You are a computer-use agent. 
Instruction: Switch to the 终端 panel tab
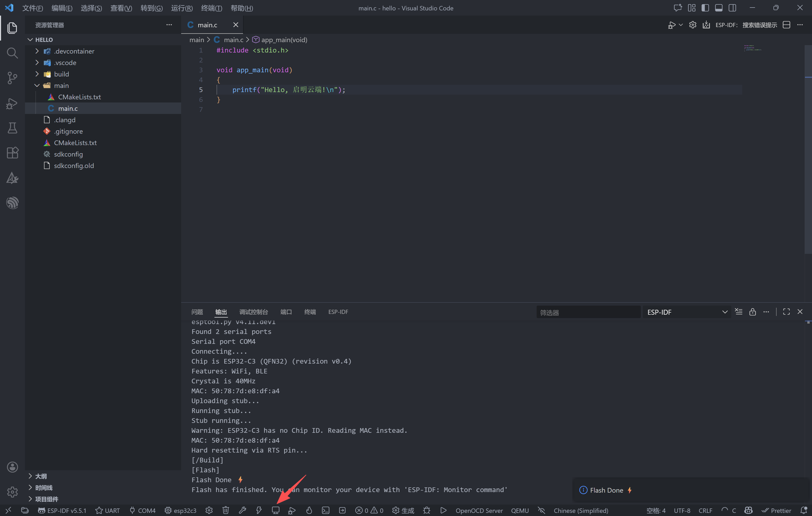310,312
